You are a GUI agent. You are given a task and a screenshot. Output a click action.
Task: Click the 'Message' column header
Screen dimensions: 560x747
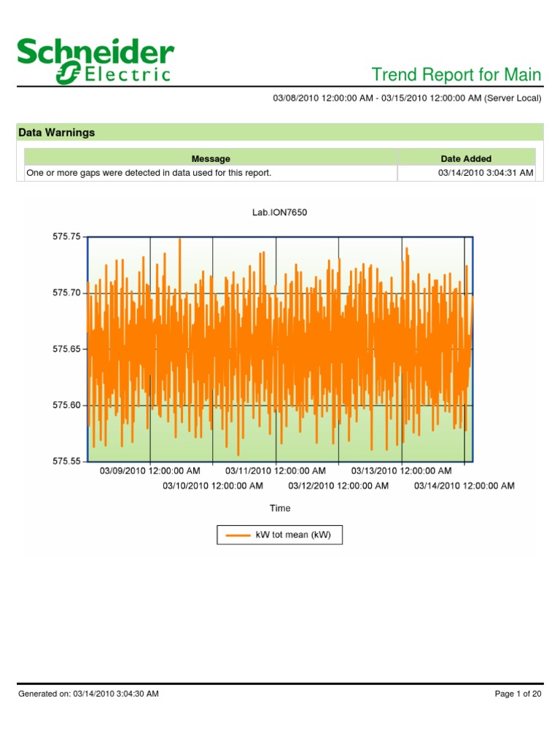(211, 158)
